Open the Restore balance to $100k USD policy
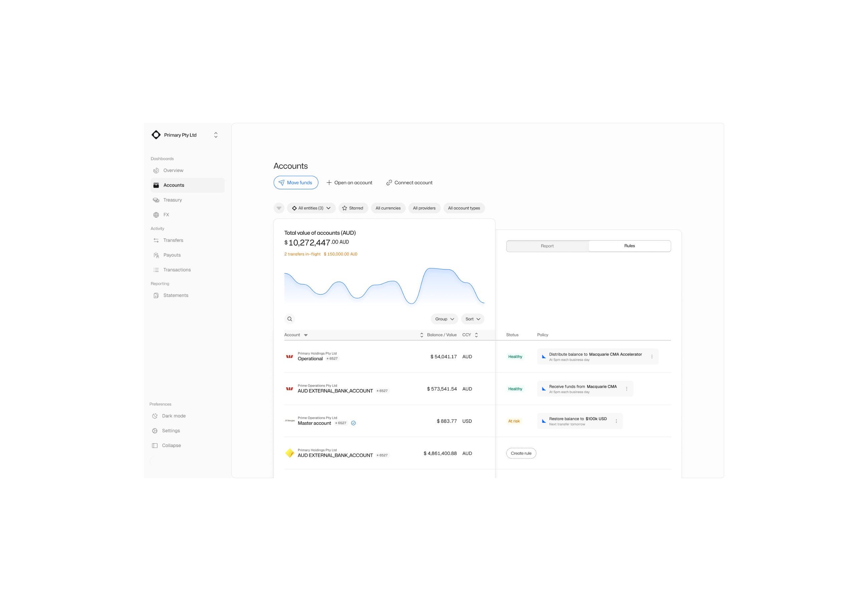 [580, 421]
